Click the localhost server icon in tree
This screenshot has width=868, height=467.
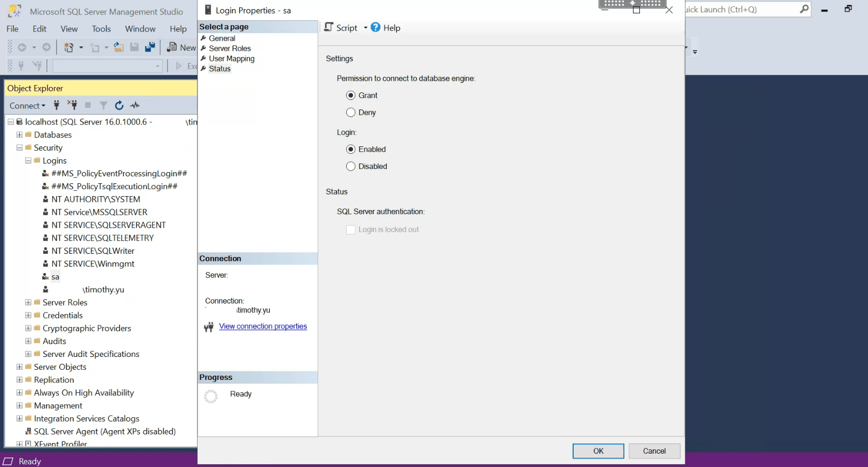pos(20,122)
